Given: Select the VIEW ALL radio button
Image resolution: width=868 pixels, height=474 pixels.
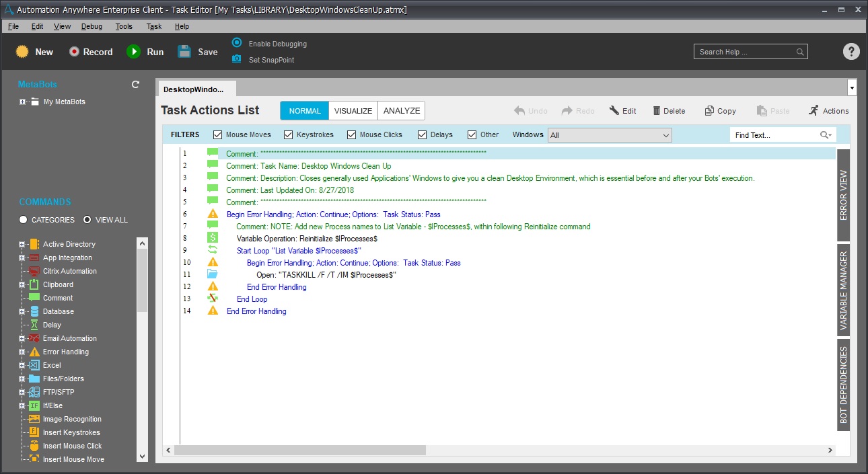Looking at the screenshot, I should tap(87, 220).
